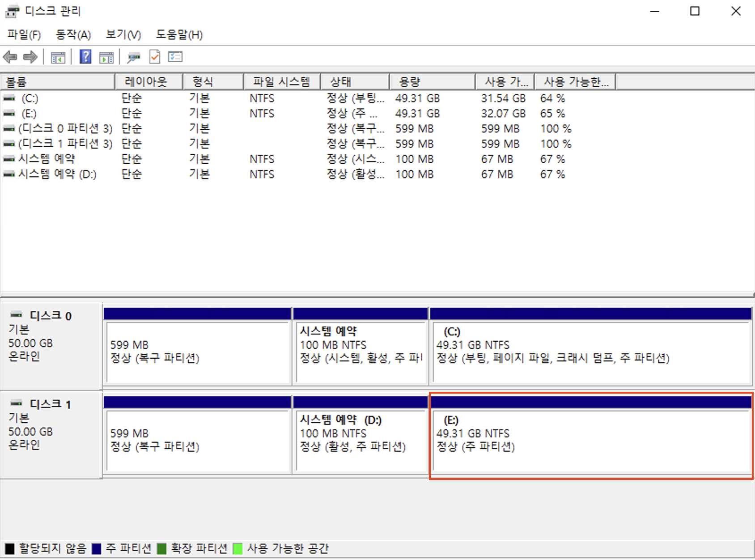Screen dimensions: 755x560
Task: Sort by the 사용 가능한... percent column header
Action: click(x=575, y=82)
